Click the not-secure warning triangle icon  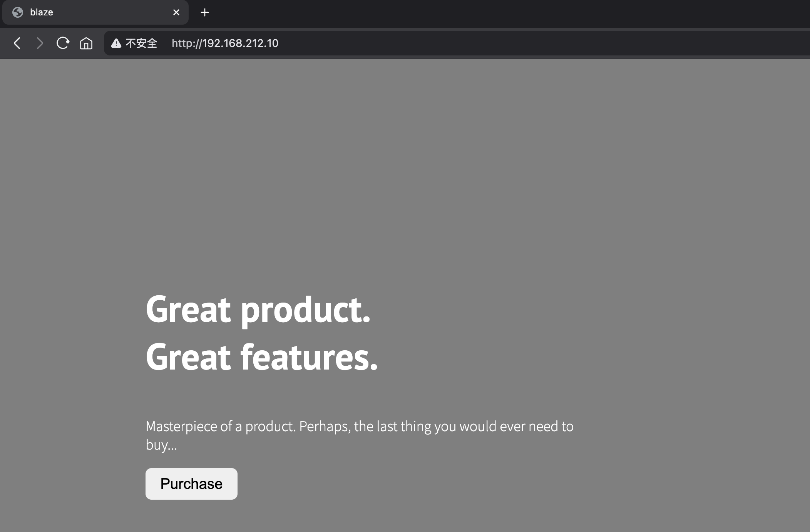(116, 43)
